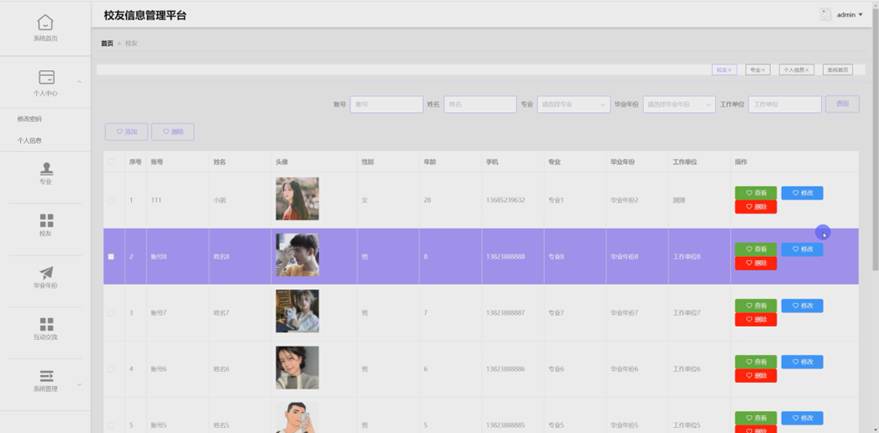Image resolution: width=879 pixels, height=433 pixels.
Task: Open the 专业 filter dropdown
Action: tap(573, 104)
